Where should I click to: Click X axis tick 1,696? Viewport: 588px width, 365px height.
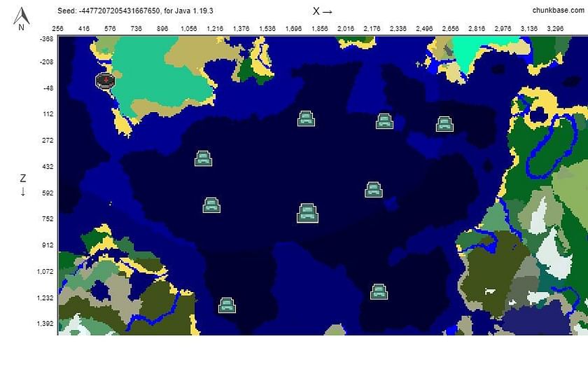293,29
